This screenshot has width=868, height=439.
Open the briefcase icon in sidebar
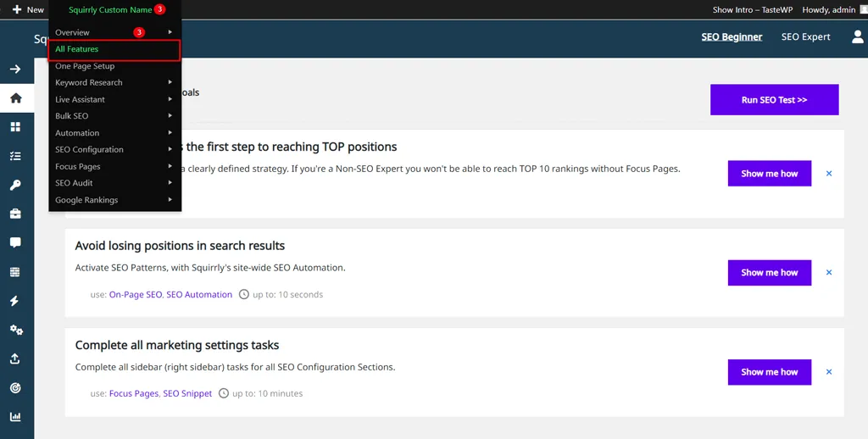coord(15,214)
